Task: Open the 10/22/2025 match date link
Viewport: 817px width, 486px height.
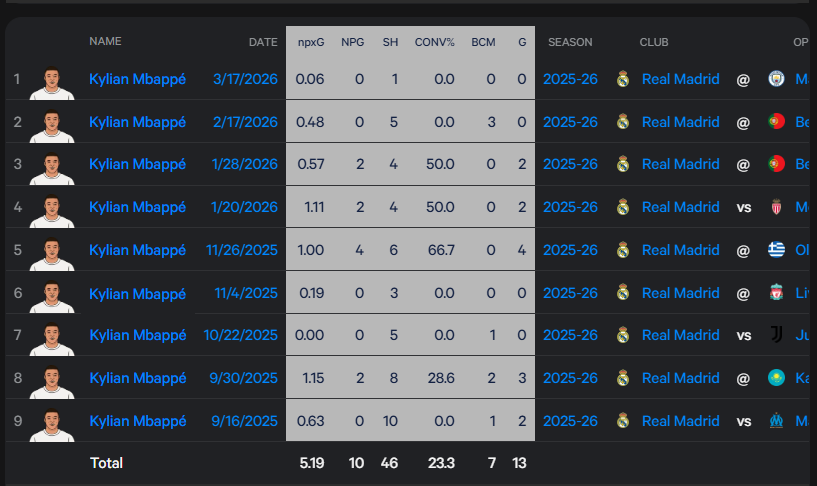Action: click(240, 335)
